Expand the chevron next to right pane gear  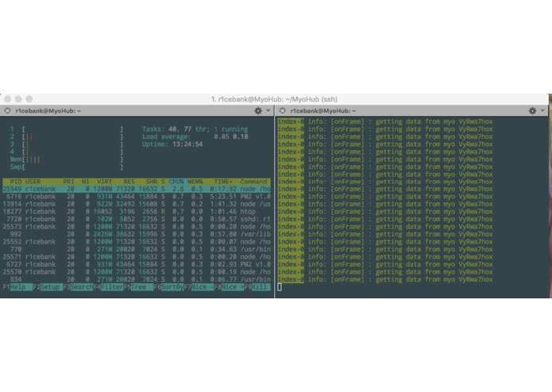(x=542, y=110)
